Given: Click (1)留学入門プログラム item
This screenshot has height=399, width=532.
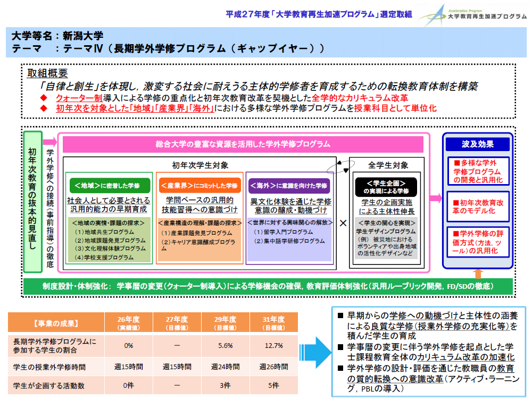Looking at the screenshot, I should [284, 232].
